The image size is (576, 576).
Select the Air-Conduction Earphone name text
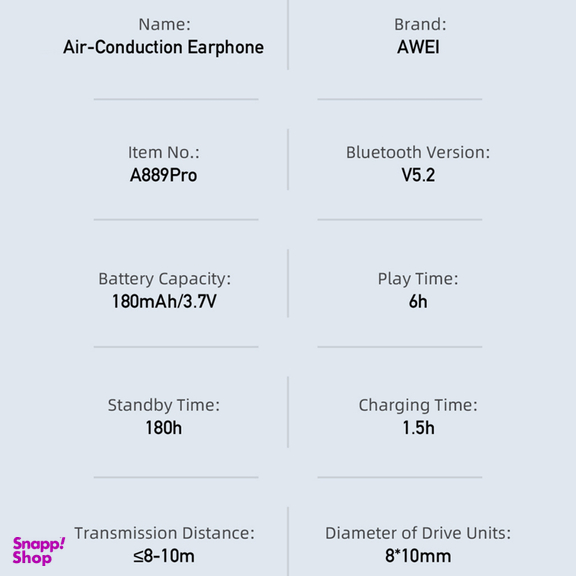coord(163,47)
